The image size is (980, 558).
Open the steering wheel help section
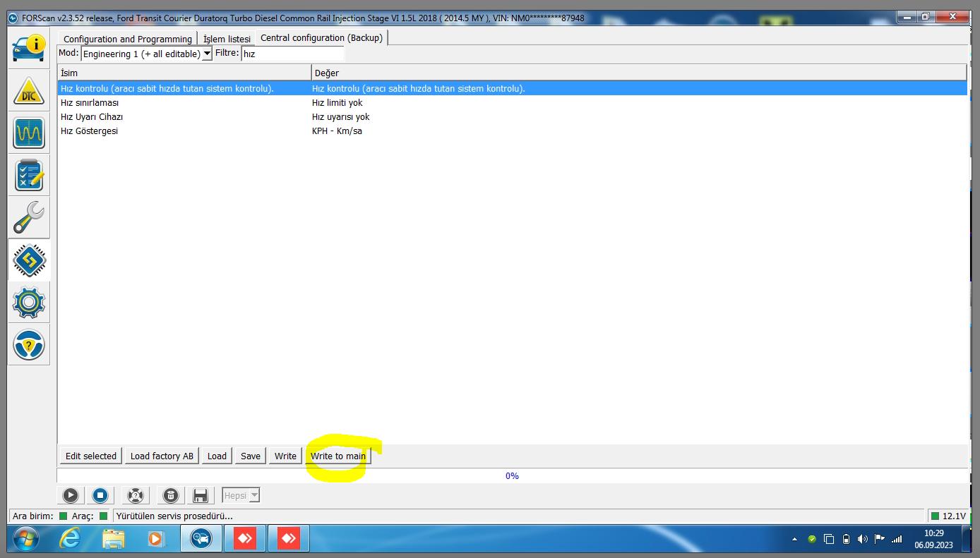pyautogui.click(x=29, y=345)
